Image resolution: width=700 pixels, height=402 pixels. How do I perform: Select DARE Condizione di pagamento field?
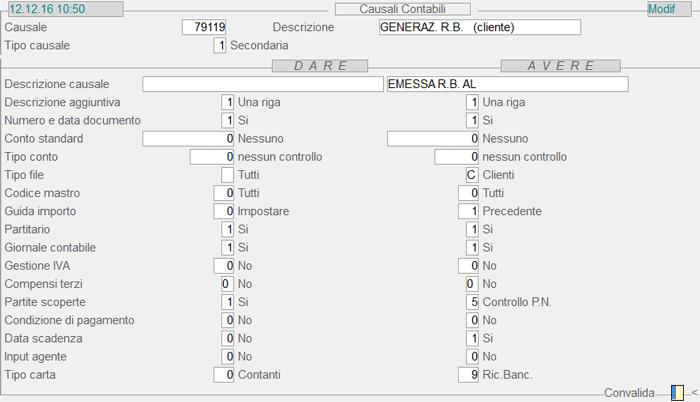point(227,321)
